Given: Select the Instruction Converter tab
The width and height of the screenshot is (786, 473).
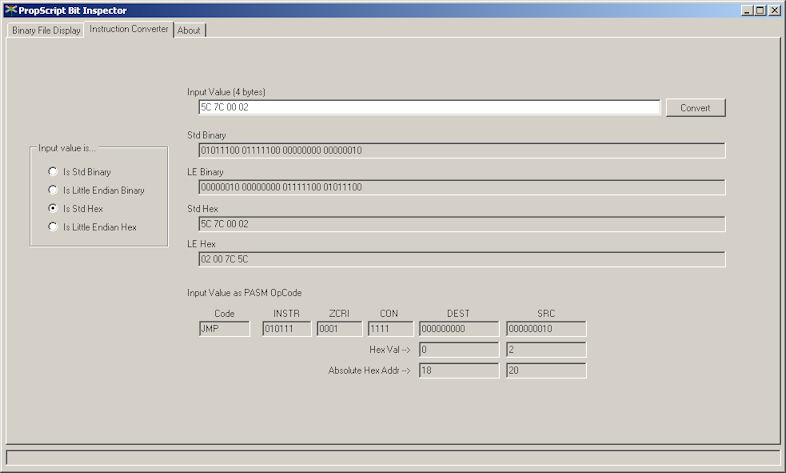Looking at the screenshot, I should coord(129,29).
